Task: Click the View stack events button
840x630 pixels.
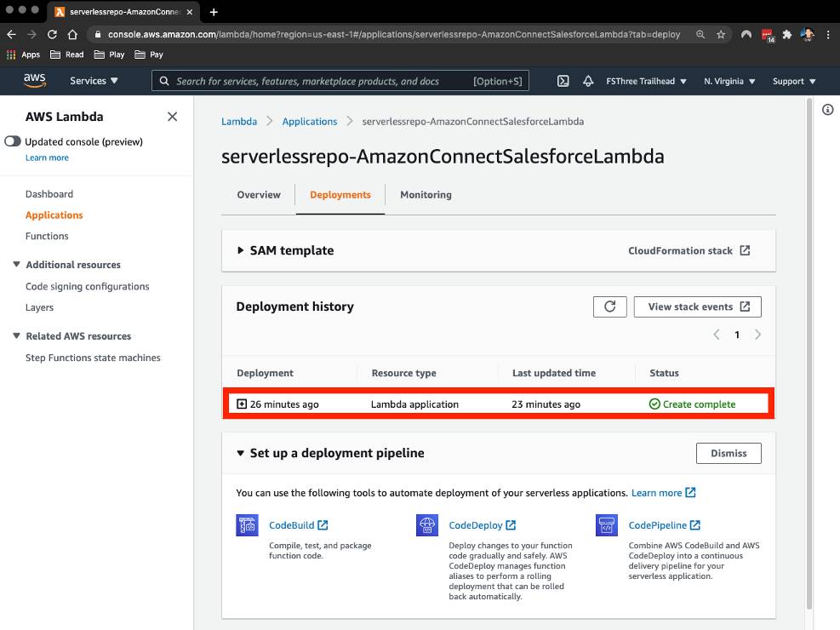Action: click(x=698, y=306)
